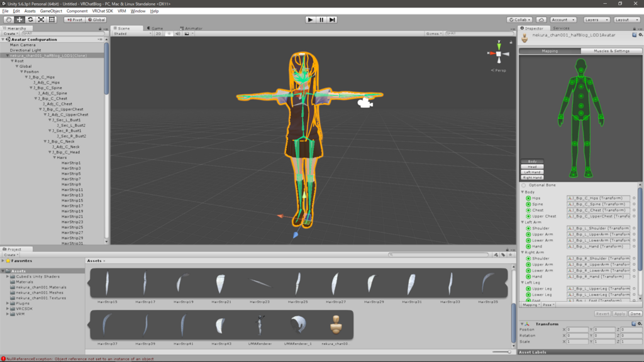Select the UMARenderer asset thumbnail

point(260,326)
